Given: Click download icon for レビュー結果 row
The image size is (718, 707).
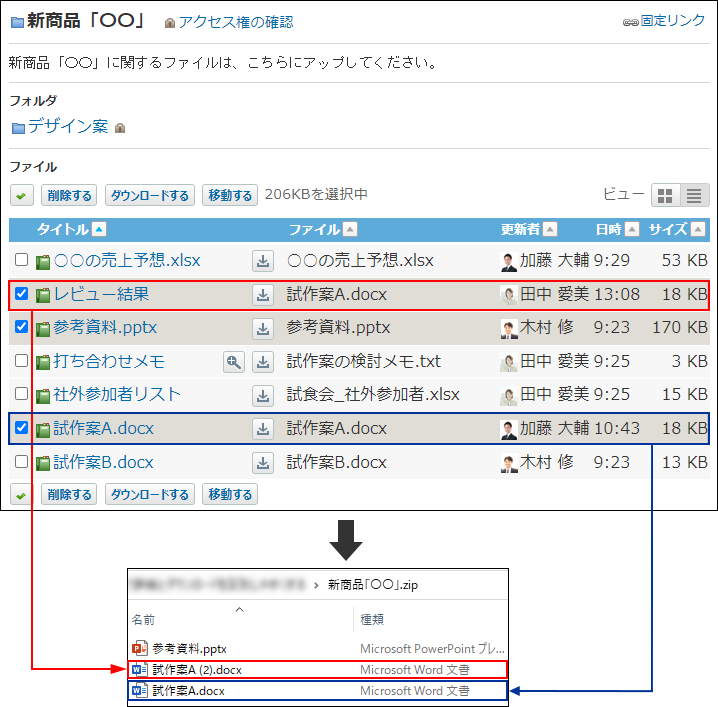Looking at the screenshot, I should coord(262,295).
